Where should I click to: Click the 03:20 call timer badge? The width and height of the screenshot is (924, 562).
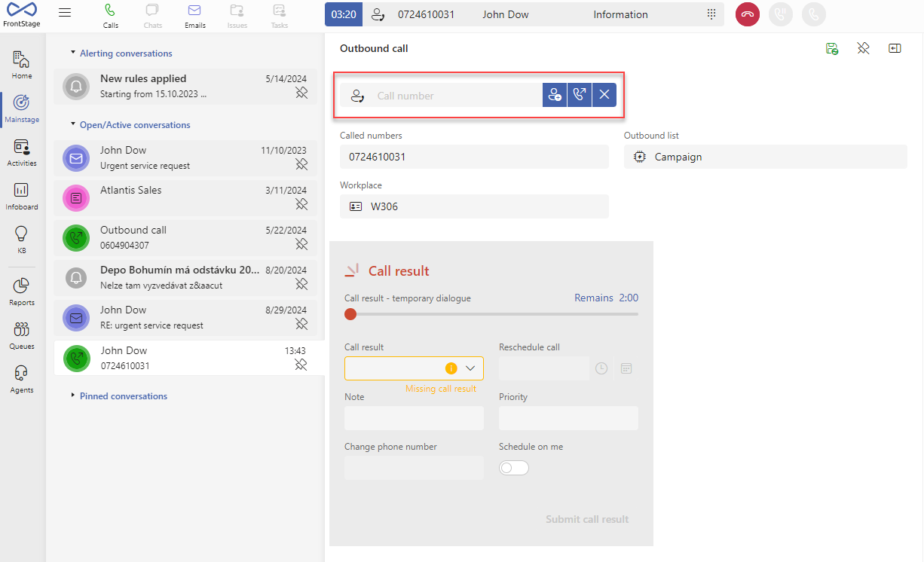pos(344,14)
